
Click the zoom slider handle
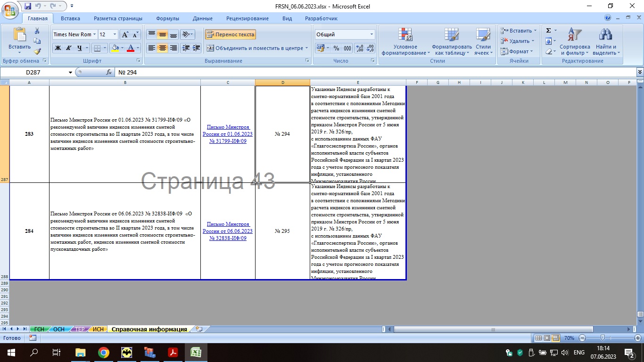point(603,338)
